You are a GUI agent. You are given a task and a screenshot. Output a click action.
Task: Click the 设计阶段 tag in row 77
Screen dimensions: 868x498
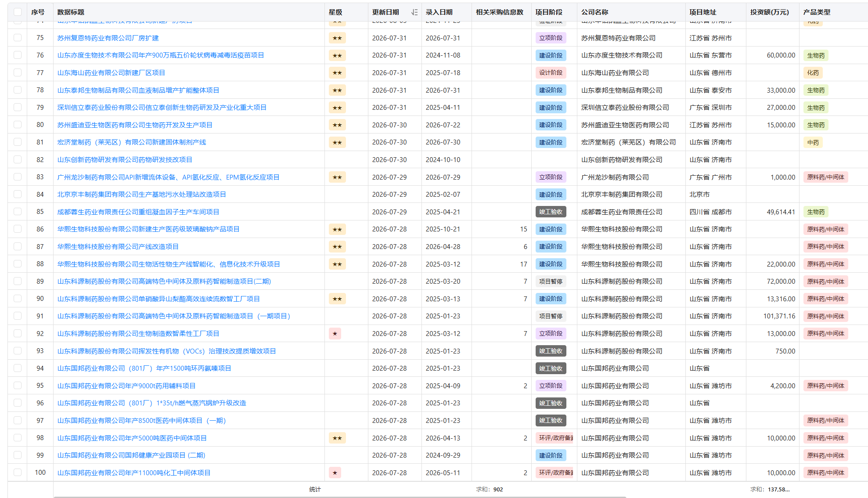tap(551, 73)
